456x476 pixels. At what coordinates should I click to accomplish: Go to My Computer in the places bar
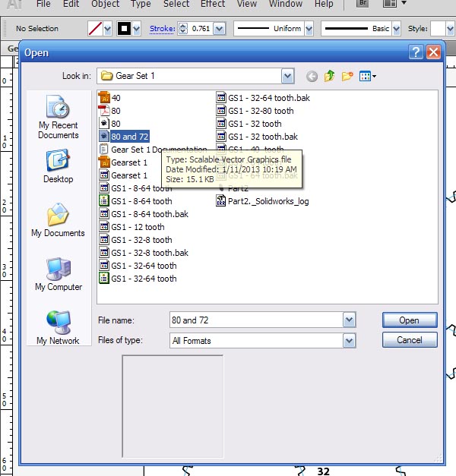coord(59,274)
